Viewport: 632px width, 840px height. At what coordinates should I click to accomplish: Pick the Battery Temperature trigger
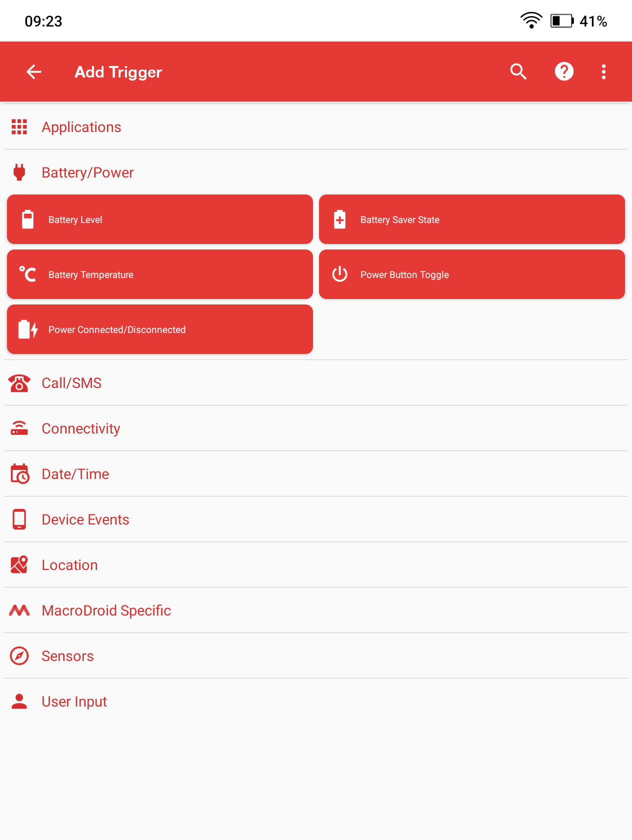[160, 274]
